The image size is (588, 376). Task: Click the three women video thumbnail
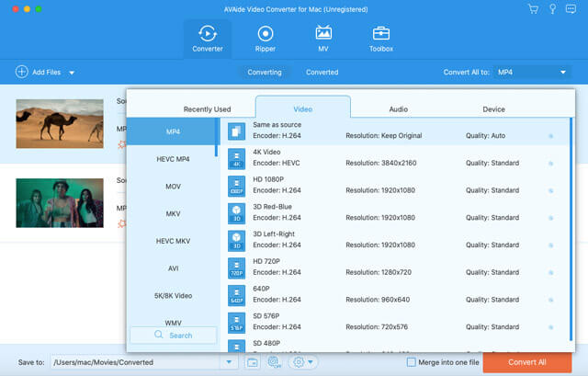click(x=60, y=203)
